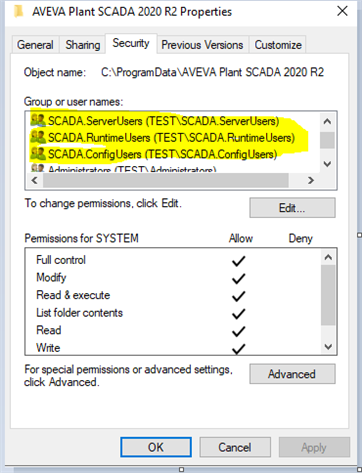Click the permissions list vertical scrollbar
362x473 pixels.
pos(328,295)
